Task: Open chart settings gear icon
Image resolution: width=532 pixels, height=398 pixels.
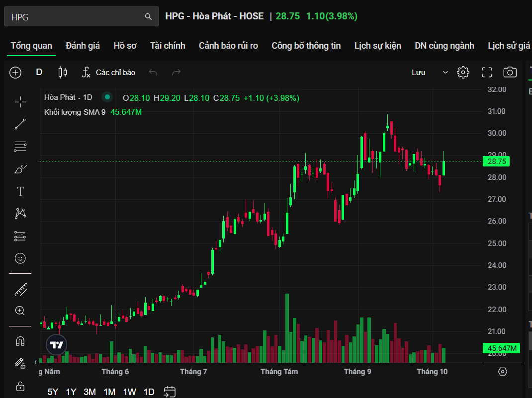Action: pyautogui.click(x=463, y=73)
